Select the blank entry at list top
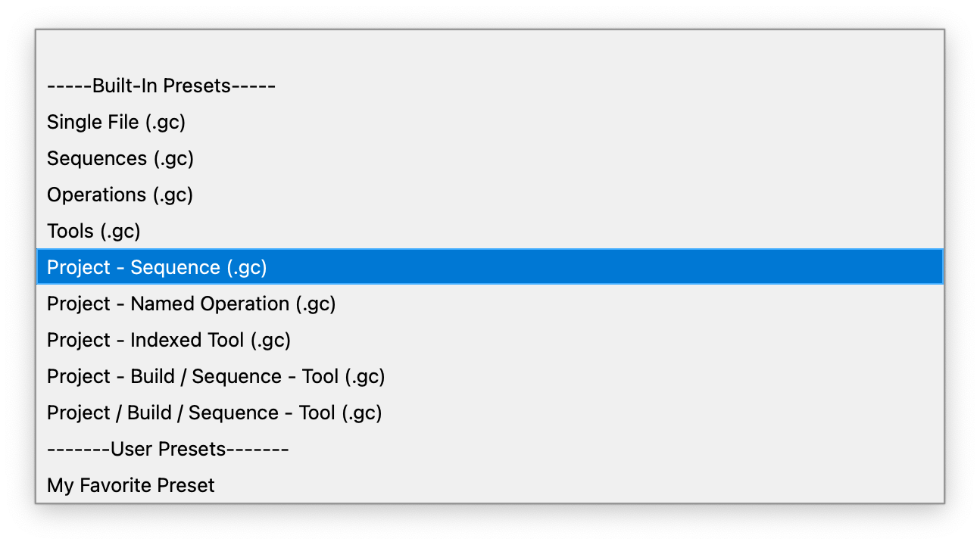The height and width of the screenshot is (545, 980). pyautogui.click(x=489, y=49)
